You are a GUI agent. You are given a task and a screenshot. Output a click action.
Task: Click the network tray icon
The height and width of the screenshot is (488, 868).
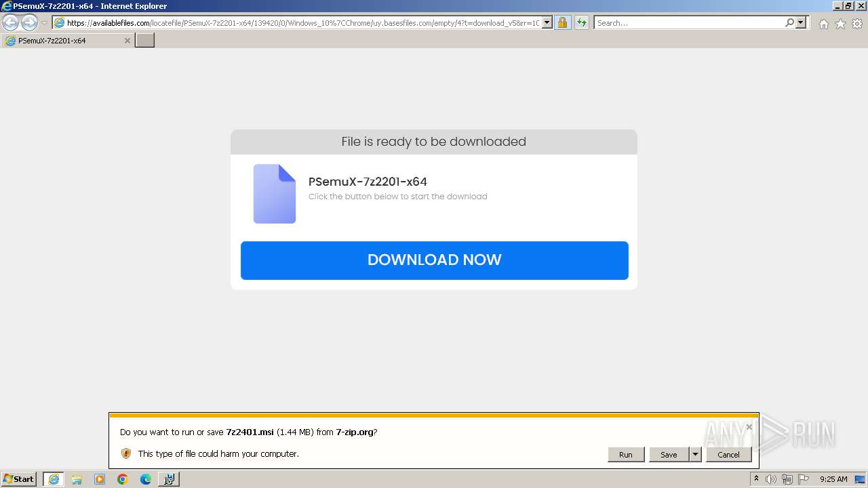pyautogui.click(x=787, y=479)
